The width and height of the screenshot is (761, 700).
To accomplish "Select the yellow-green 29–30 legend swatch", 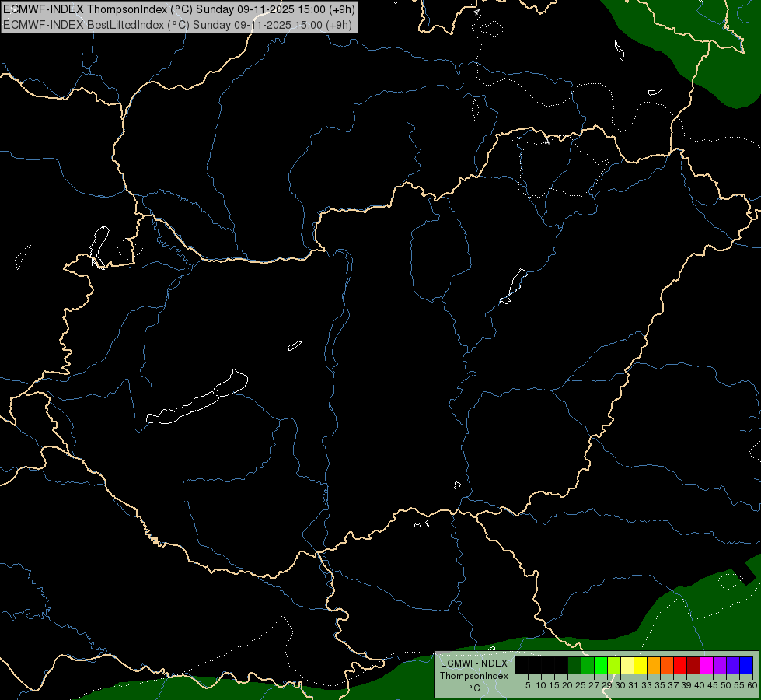I will [614, 665].
